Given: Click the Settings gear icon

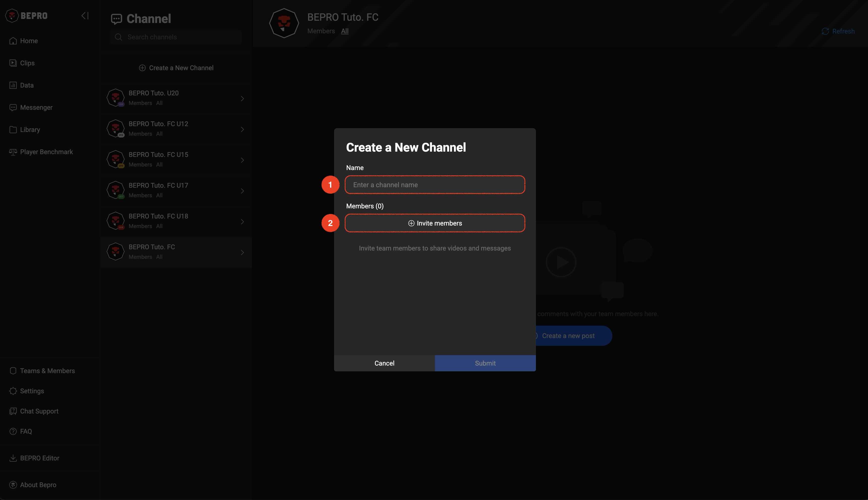Looking at the screenshot, I should [x=13, y=391].
